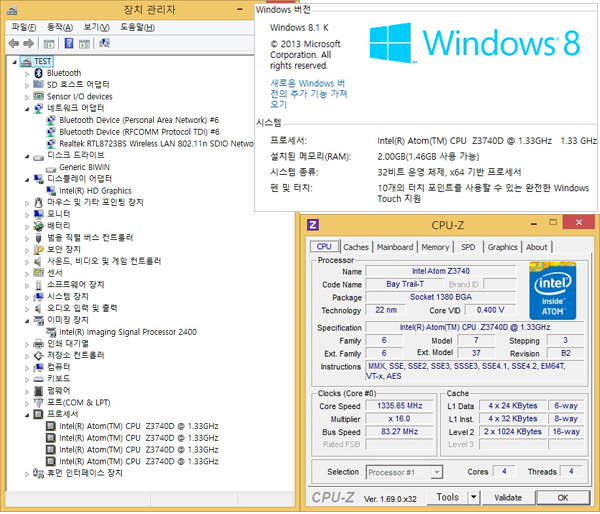Click the Generic BIWIN disk drive icon

click(x=51, y=168)
